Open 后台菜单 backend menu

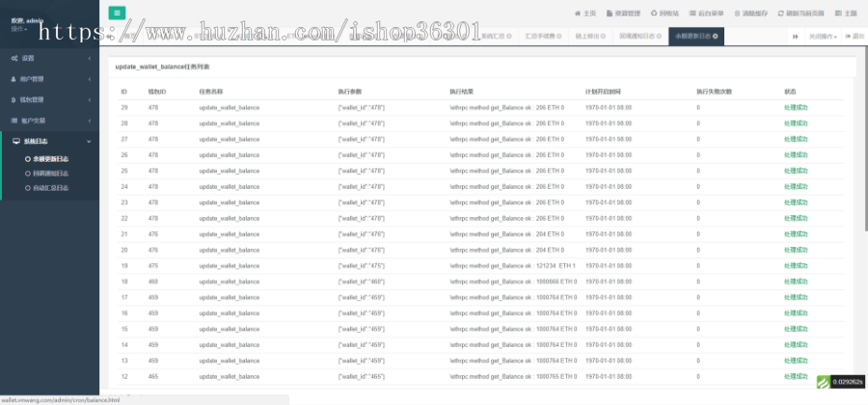click(x=708, y=13)
